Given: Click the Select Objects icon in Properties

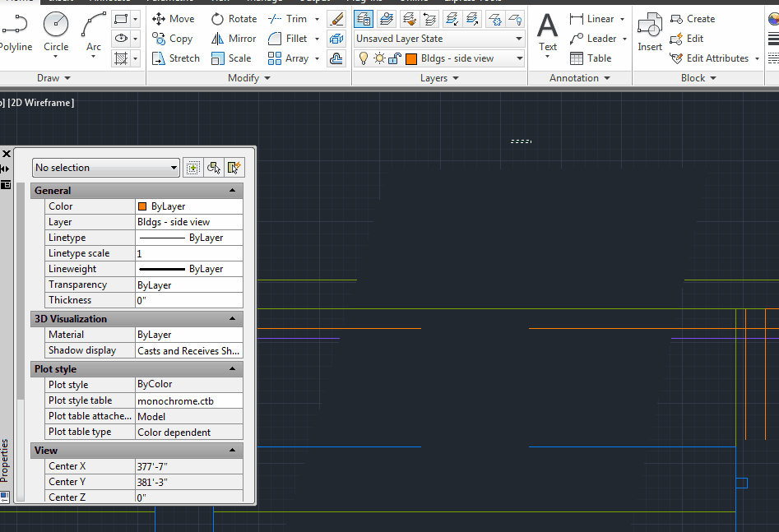Looking at the screenshot, I should click(214, 168).
